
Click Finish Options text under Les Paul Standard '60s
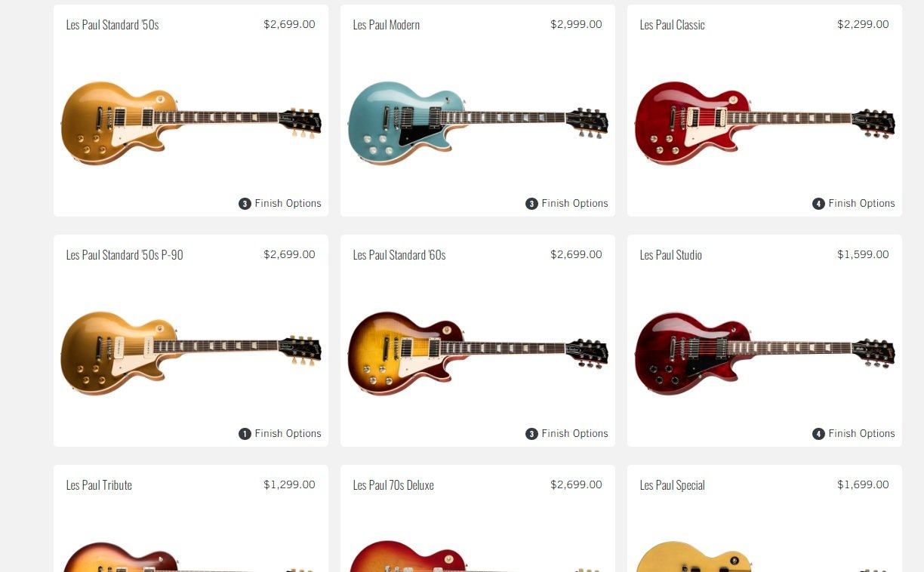(574, 434)
